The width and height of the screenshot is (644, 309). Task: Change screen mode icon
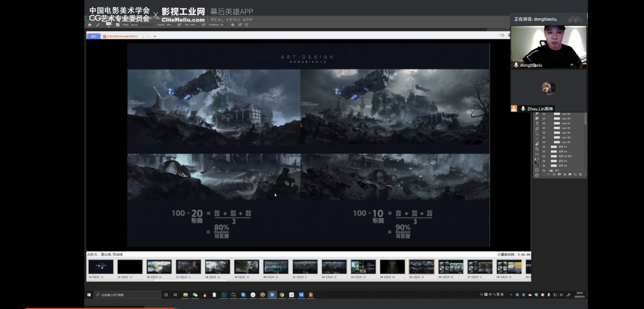[x=537, y=175]
